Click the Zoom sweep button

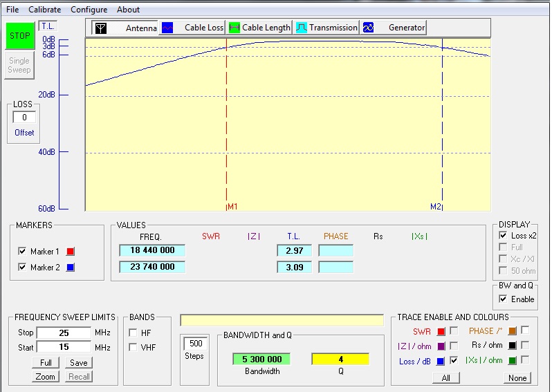[x=45, y=377]
